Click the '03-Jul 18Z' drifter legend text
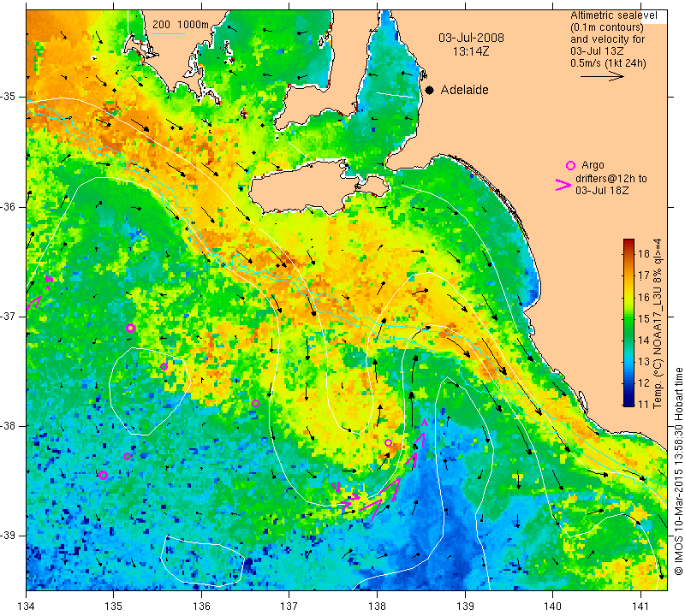685x616 pixels. pos(602,190)
